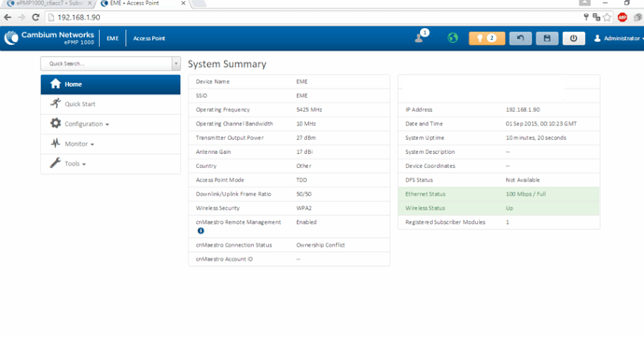
Task: Expand the Configuration menu
Action: coord(110,124)
